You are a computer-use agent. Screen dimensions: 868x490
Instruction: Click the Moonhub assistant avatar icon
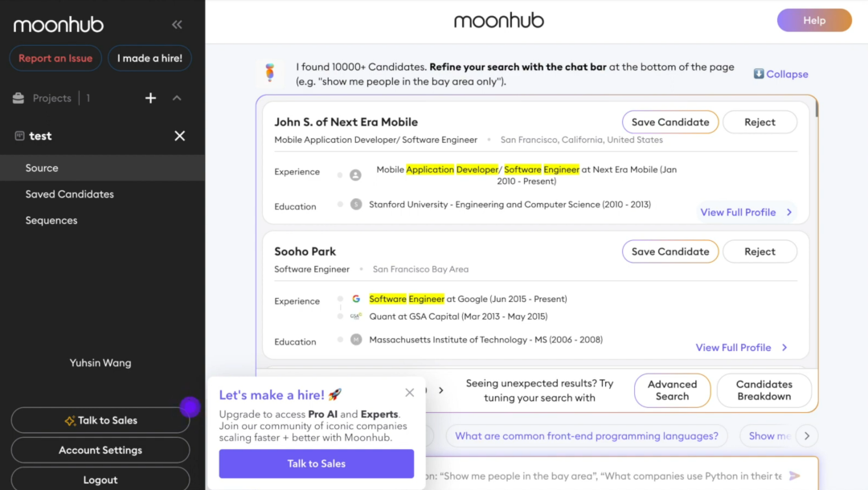[269, 72]
